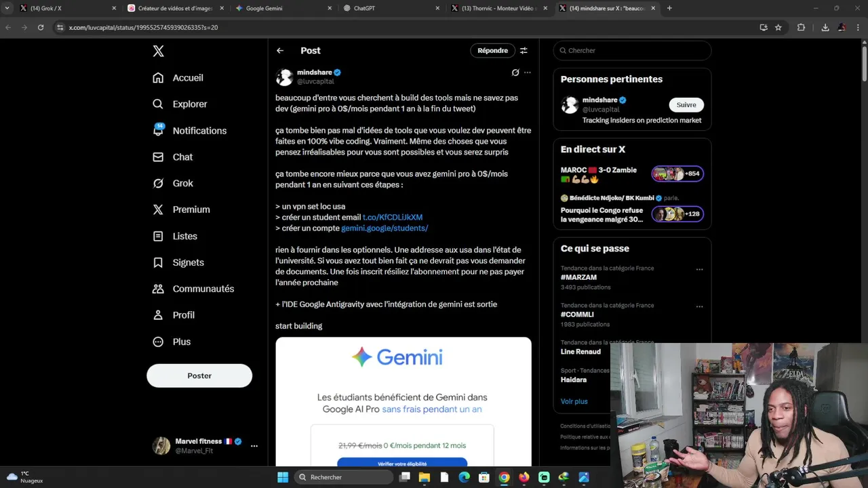
Task: Bookmark this page with star icon
Action: 778,28
